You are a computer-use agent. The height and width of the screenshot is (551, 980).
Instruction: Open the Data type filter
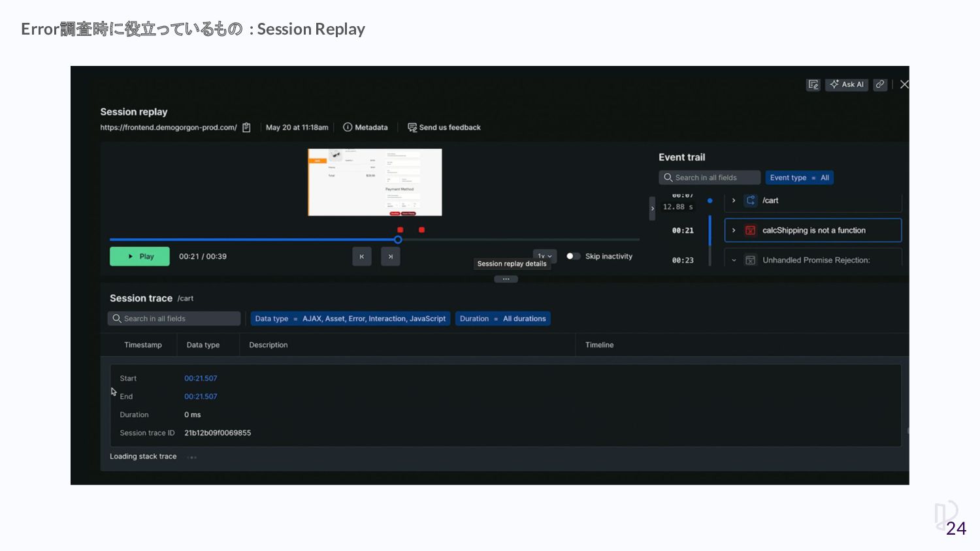click(x=350, y=319)
